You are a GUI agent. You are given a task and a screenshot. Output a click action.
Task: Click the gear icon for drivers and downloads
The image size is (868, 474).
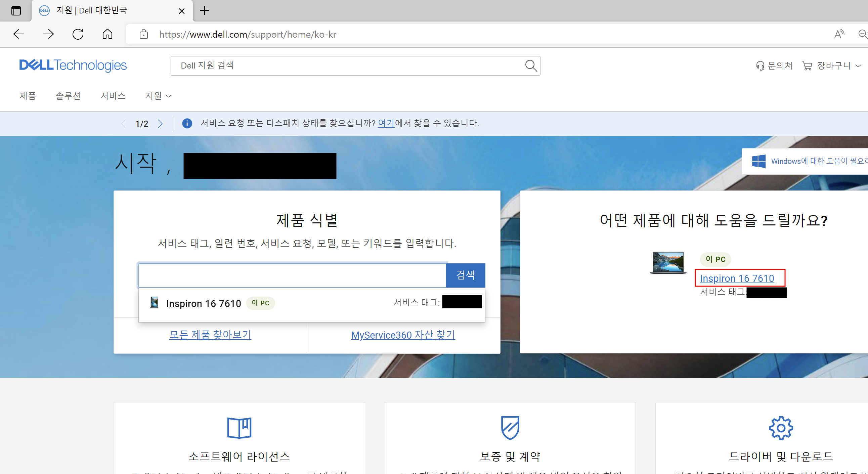coord(781,428)
